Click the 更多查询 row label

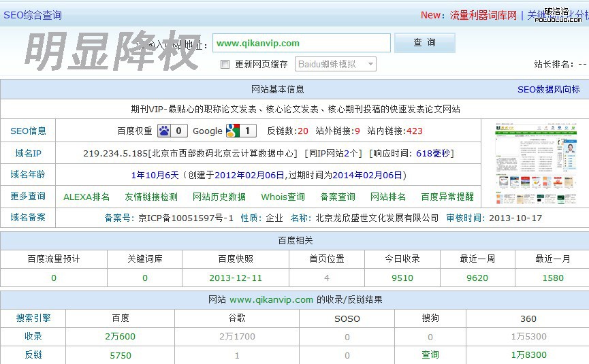28,196
